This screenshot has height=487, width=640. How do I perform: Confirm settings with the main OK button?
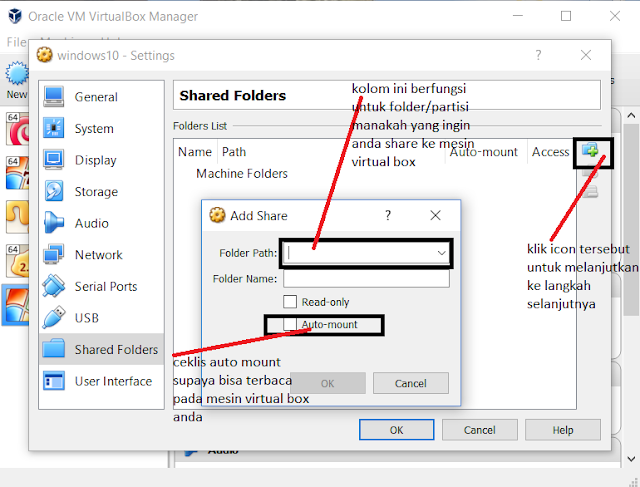pos(396,430)
